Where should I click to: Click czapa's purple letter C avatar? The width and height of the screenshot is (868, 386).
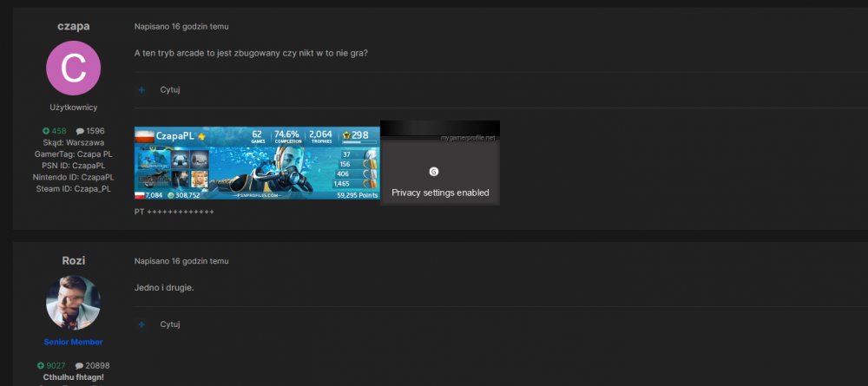pyautogui.click(x=73, y=69)
